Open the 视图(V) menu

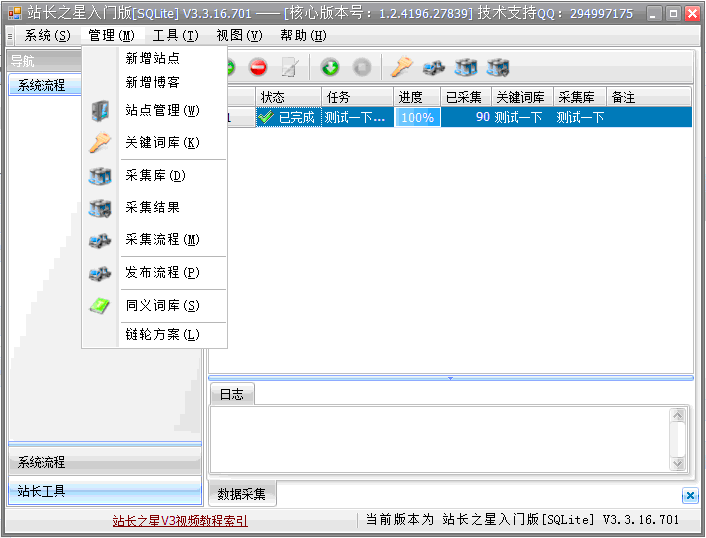[239, 36]
